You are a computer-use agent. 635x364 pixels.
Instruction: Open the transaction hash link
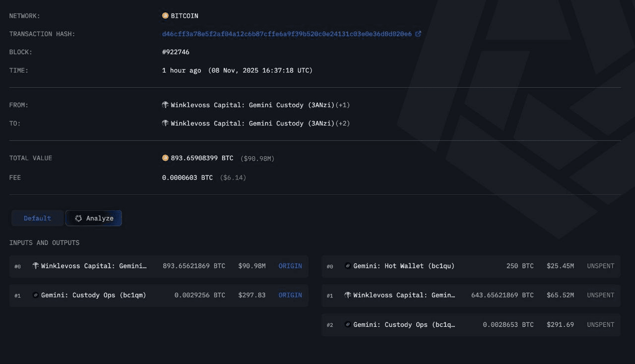click(286, 34)
